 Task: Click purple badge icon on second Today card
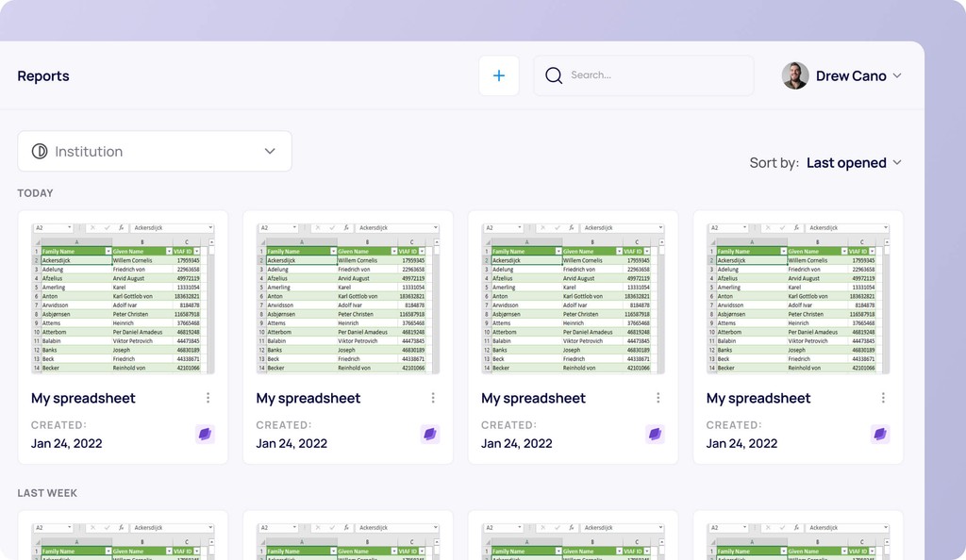click(x=430, y=435)
